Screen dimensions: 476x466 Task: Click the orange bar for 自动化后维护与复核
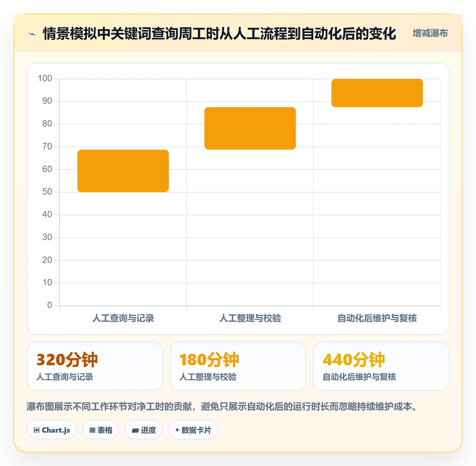pos(377,93)
